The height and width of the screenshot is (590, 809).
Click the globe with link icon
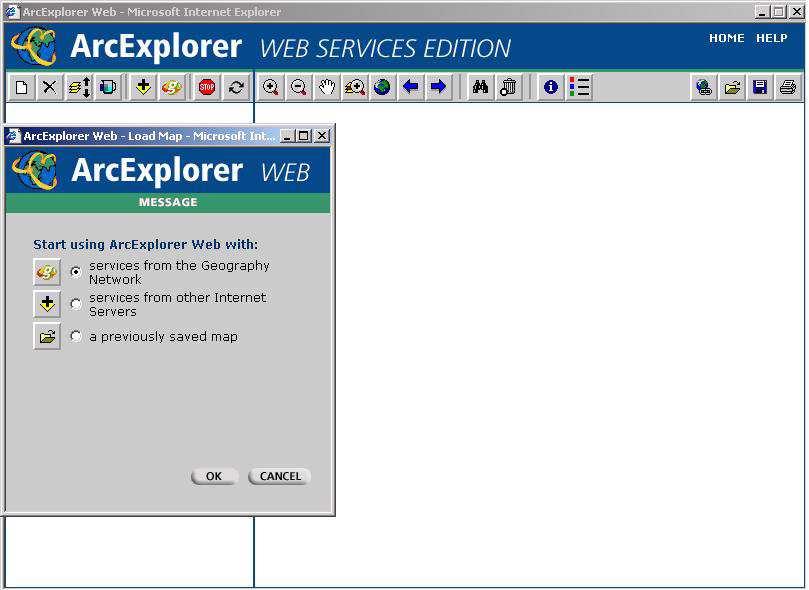tap(704, 87)
